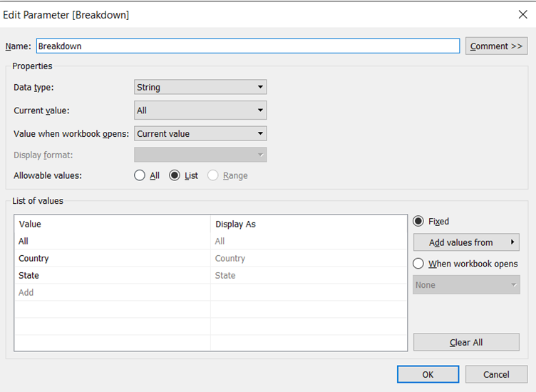Choose the Fixed radio button

pyautogui.click(x=418, y=221)
